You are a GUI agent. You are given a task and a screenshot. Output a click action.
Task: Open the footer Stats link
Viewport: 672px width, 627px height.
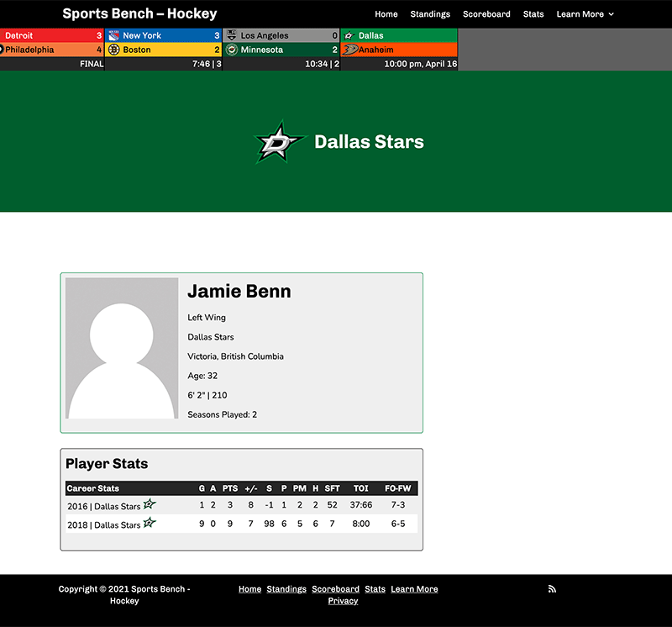click(375, 589)
